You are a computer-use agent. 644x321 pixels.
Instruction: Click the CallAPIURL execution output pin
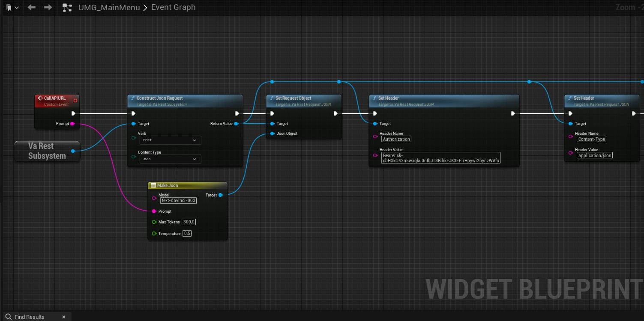[73, 113]
